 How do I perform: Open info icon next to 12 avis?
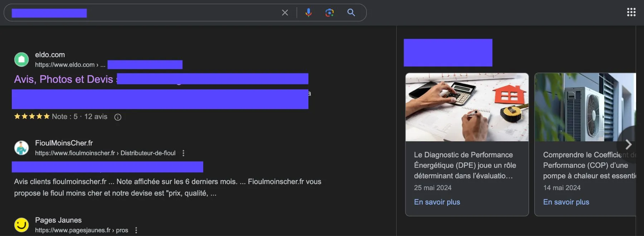point(118,117)
